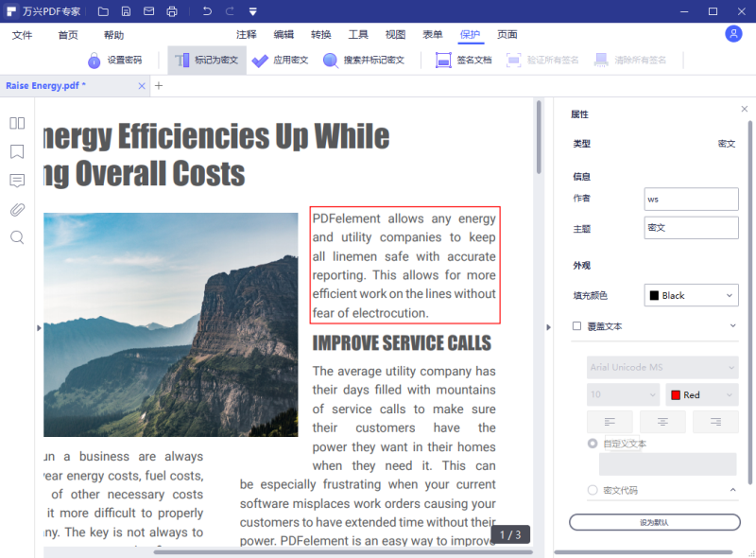This screenshot has width=756, height=558.
Task: Expand 覆盖文本 section chevron
Action: point(732,326)
